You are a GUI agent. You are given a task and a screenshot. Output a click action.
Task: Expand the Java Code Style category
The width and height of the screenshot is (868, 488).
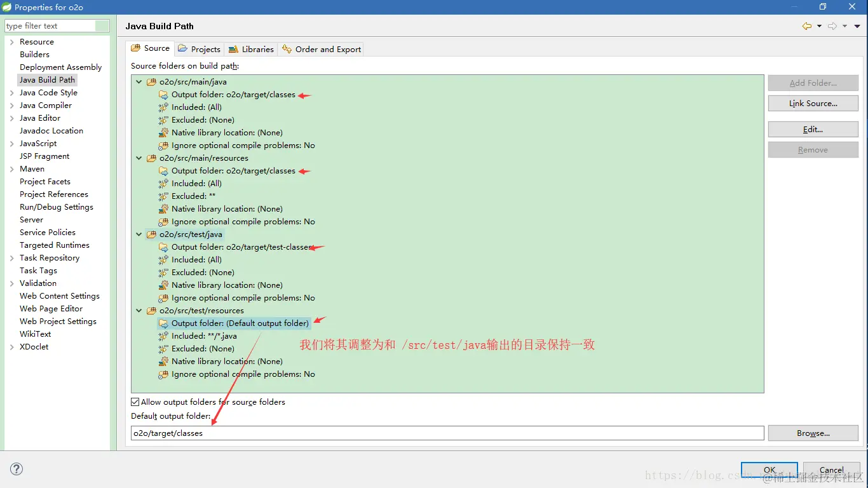click(11, 93)
